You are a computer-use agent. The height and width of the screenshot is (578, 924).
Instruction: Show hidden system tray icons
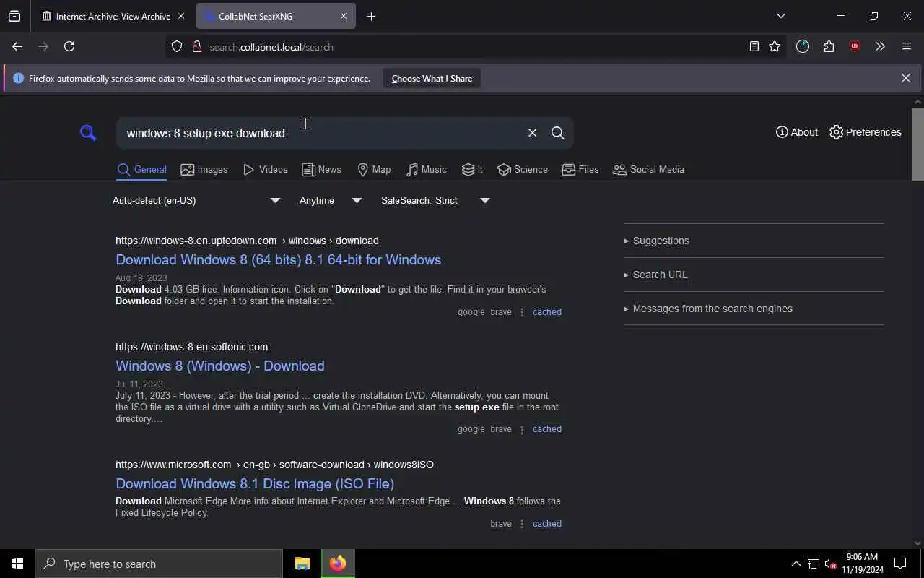click(x=796, y=564)
